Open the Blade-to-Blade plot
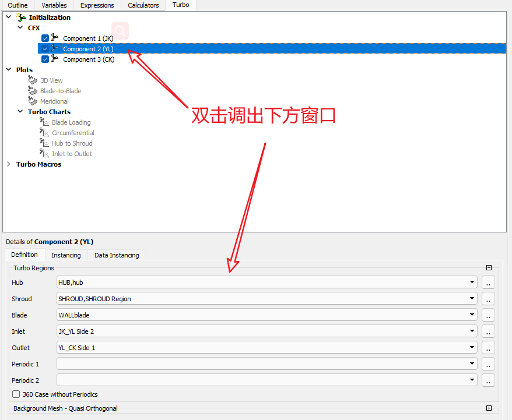 (x=60, y=91)
